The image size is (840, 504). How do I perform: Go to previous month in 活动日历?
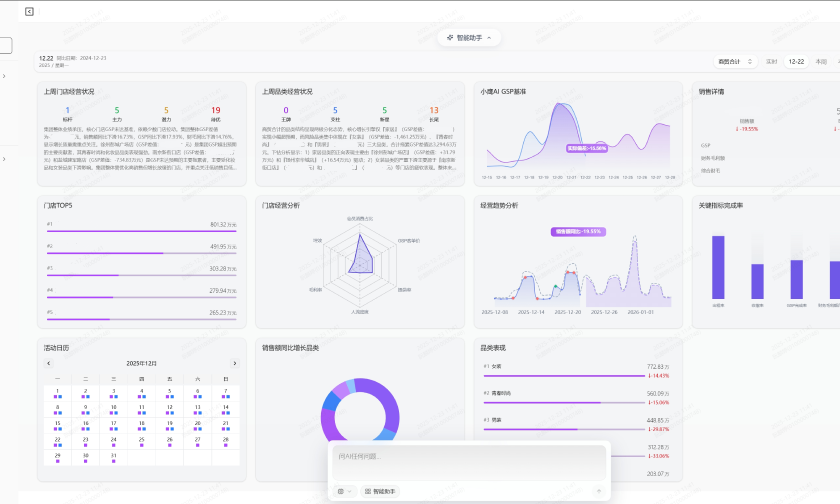[x=47, y=363]
